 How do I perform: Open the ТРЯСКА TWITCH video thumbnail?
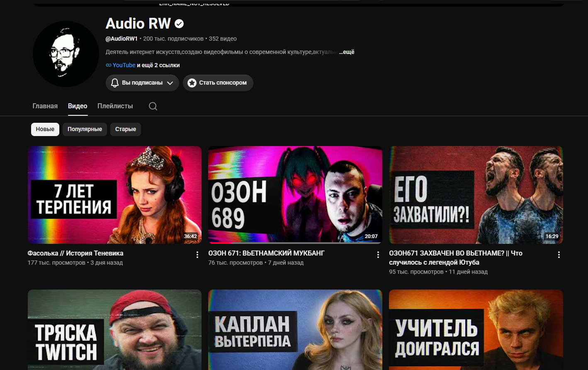pos(114,330)
